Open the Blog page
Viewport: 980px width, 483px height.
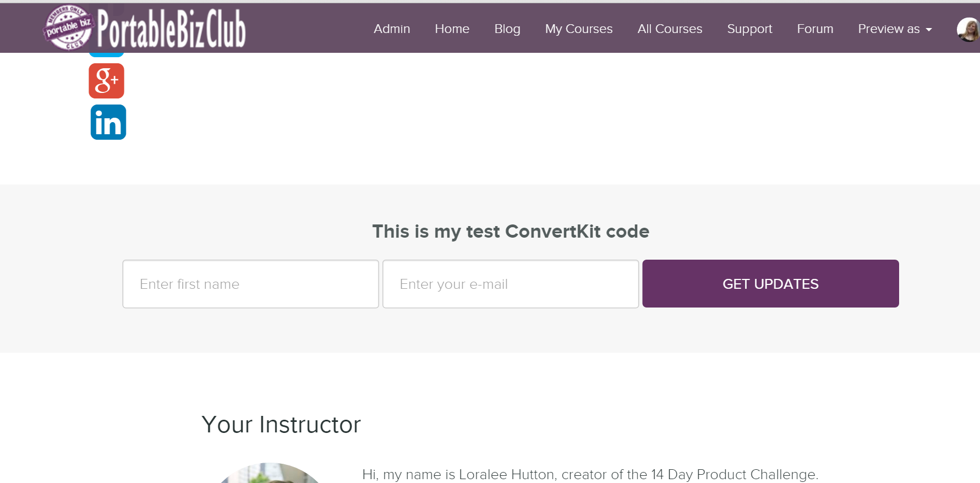507,29
